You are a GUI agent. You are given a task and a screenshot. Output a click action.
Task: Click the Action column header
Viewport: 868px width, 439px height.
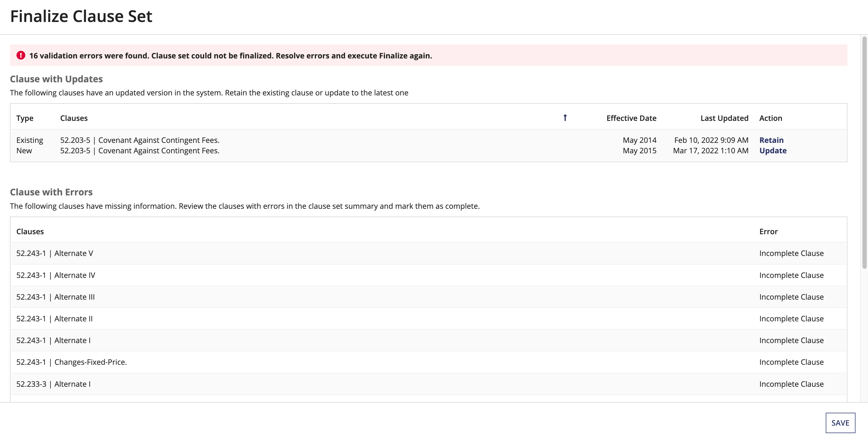(771, 118)
